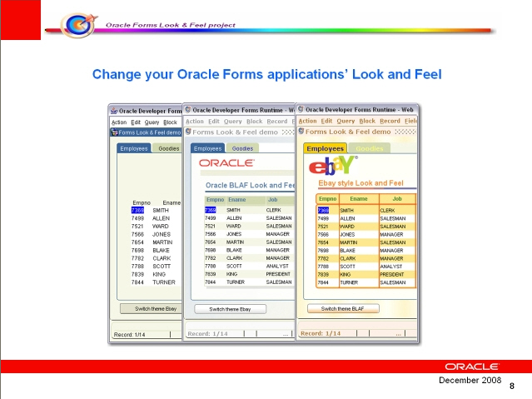Click empno 7844 in the Ebay table

tap(323, 282)
